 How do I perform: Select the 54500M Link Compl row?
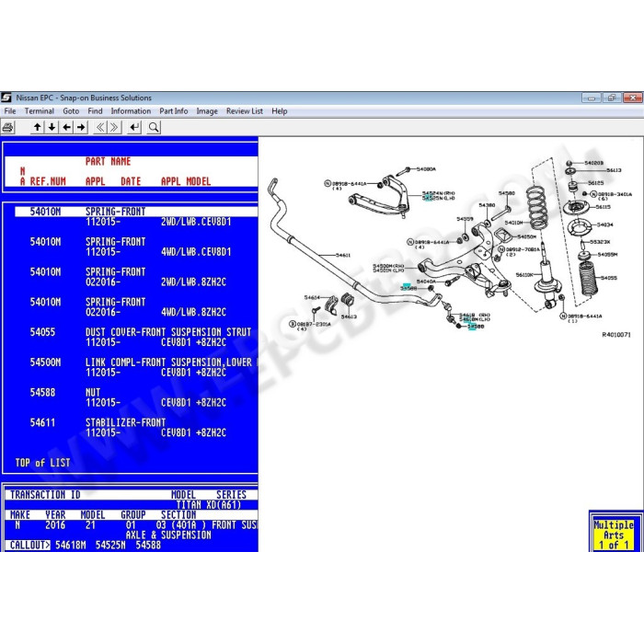tap(136, 367)
